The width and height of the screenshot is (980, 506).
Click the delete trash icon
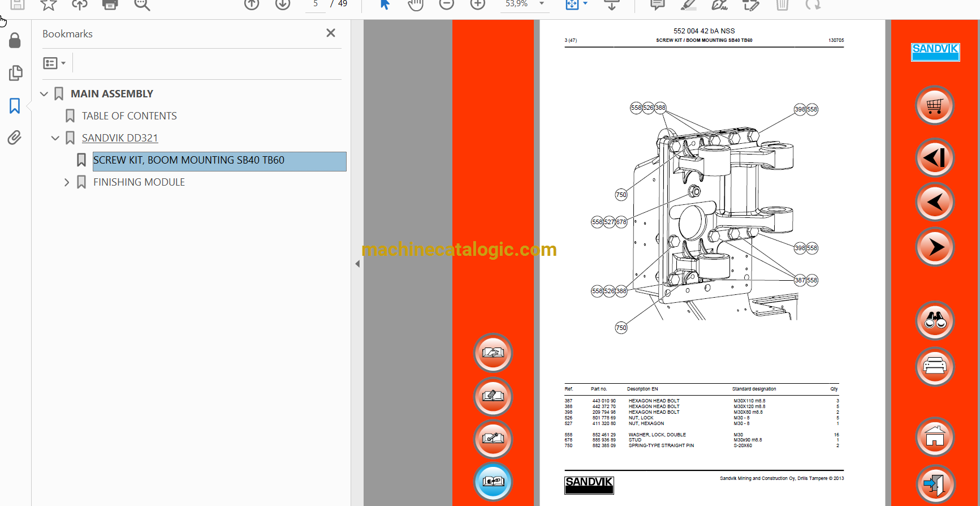(x=782, y=5)
